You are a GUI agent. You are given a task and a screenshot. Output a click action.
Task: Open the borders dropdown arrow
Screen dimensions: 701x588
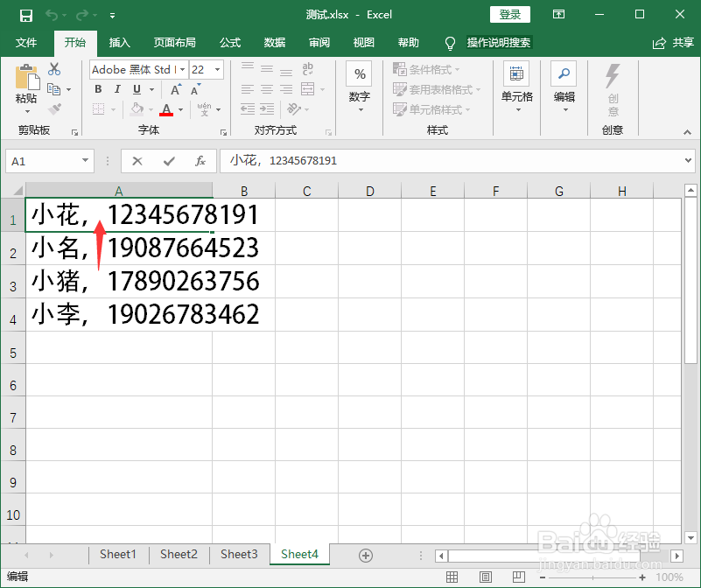point(113,108)
